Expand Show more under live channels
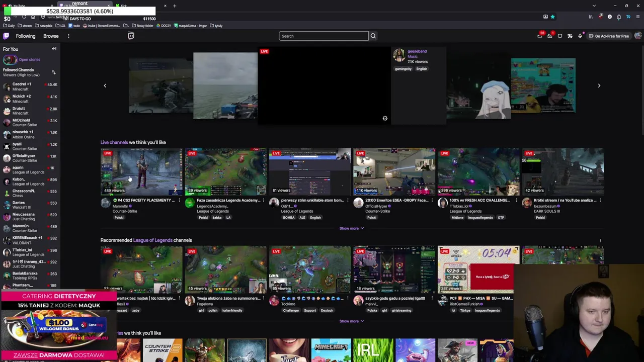The width and height of the screenshot is (644, 362). pos(352,228)
